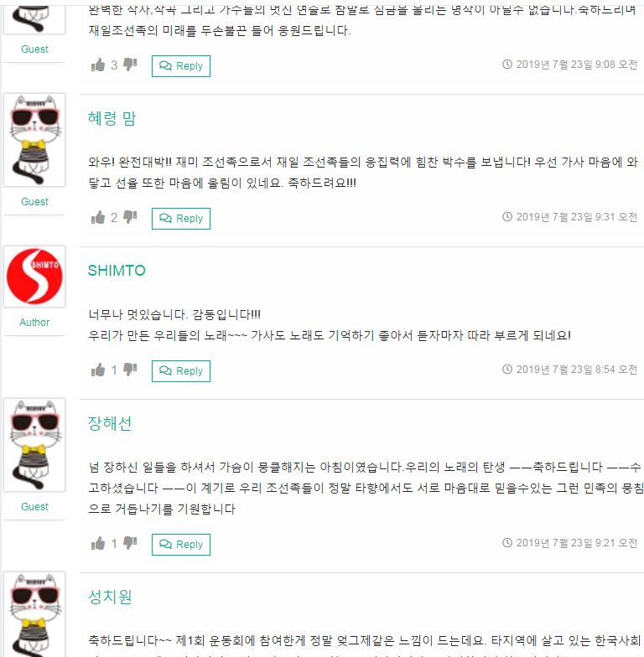644x657 pixels.
Task: Downvote the top comment with 3 likes
Action: tap(130, 65)
